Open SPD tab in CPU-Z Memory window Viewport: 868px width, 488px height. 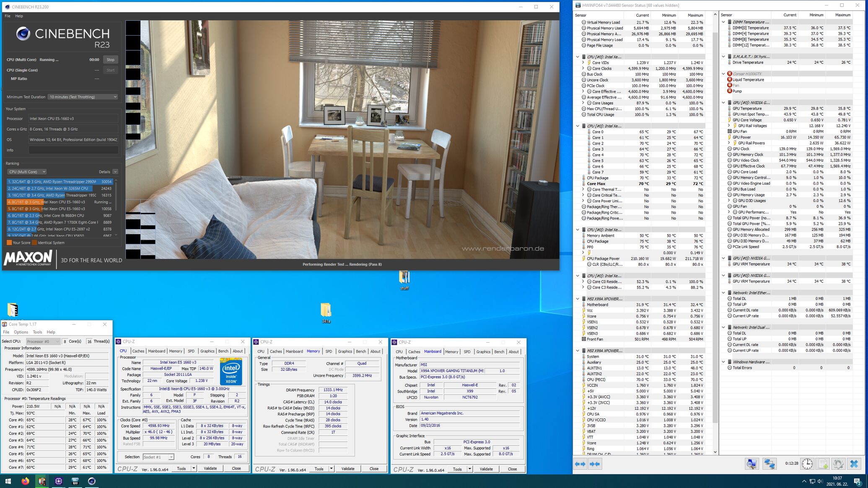pos(329,351)
